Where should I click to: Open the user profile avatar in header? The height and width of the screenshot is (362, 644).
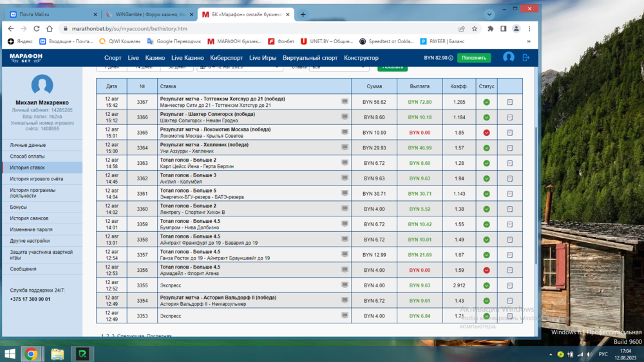[x=508, y=57]
